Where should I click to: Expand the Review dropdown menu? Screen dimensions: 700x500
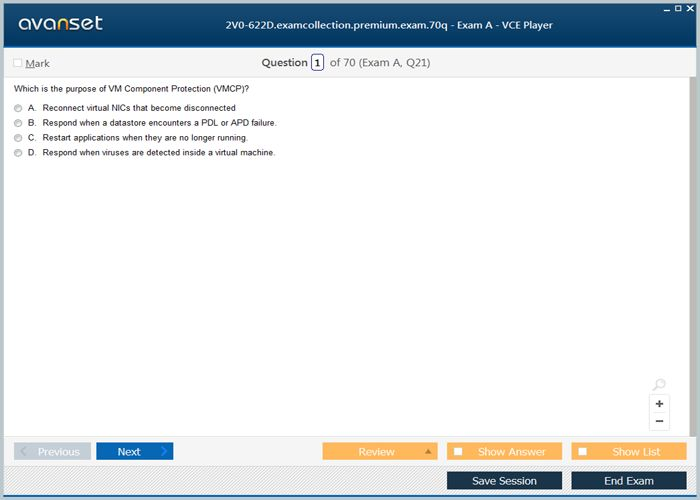pyautogui.click(x=429, y=452)
